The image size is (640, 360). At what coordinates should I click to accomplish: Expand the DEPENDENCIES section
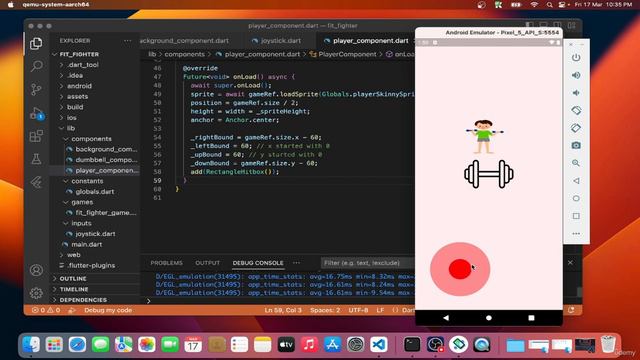83,300
